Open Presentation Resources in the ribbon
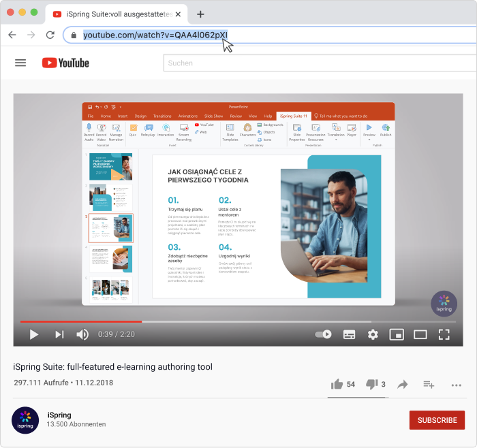The width and height of the screenshot is (477, 448). click(316, 133)
